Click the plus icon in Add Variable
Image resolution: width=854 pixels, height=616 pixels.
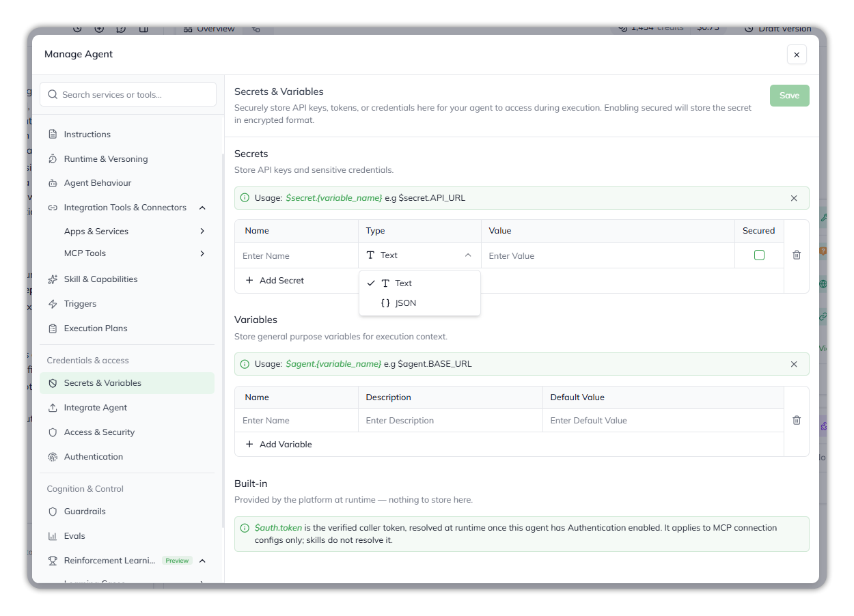pyautogui.click(x=249, y=445)
